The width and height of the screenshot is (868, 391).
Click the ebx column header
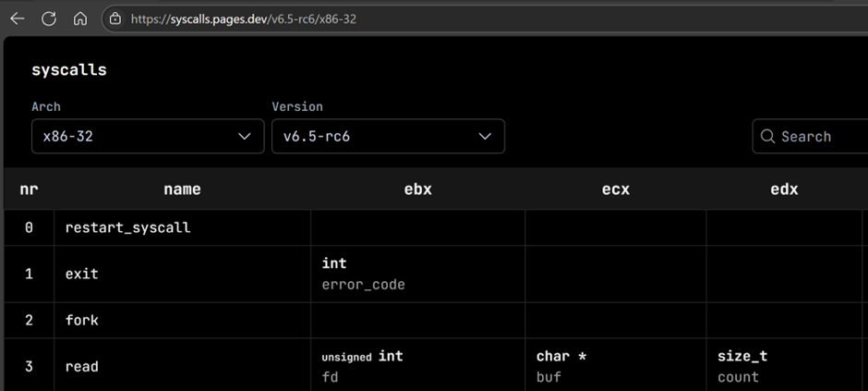tap(417, 189)
